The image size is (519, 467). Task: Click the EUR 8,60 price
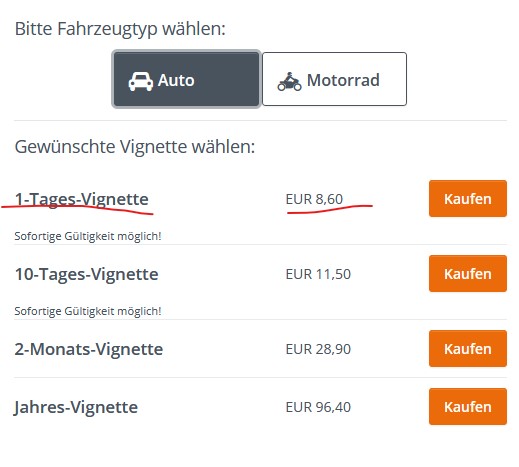coord(314,199)
